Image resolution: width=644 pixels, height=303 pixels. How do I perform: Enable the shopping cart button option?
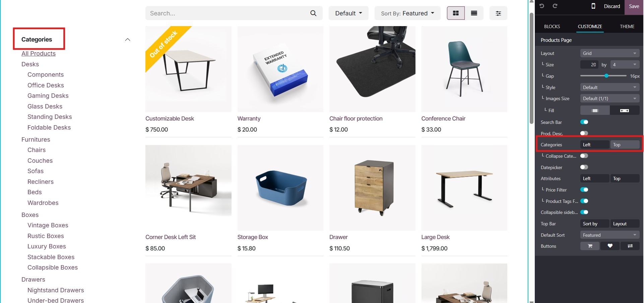[590, 246]
